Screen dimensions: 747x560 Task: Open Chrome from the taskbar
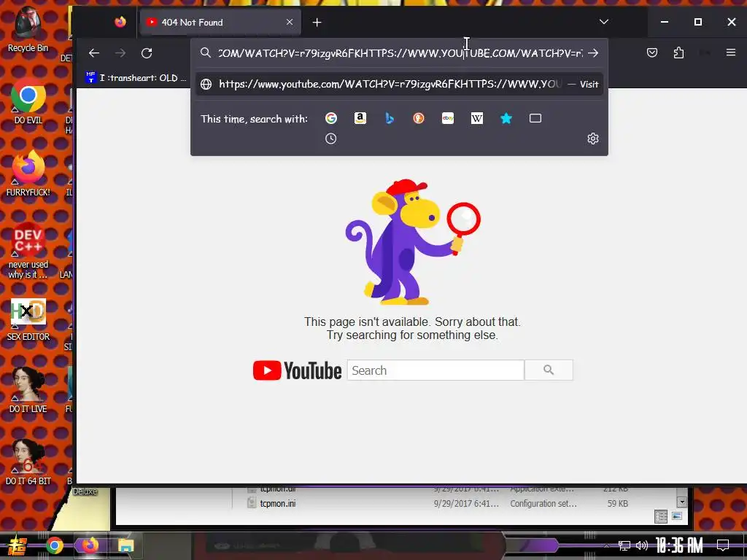pyautogui.click(x=54, y=545)
